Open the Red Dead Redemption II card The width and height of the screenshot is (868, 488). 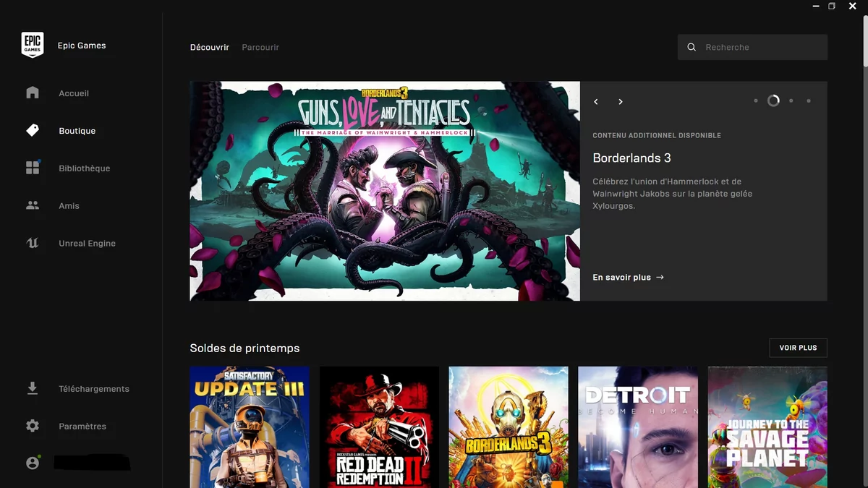379,427
